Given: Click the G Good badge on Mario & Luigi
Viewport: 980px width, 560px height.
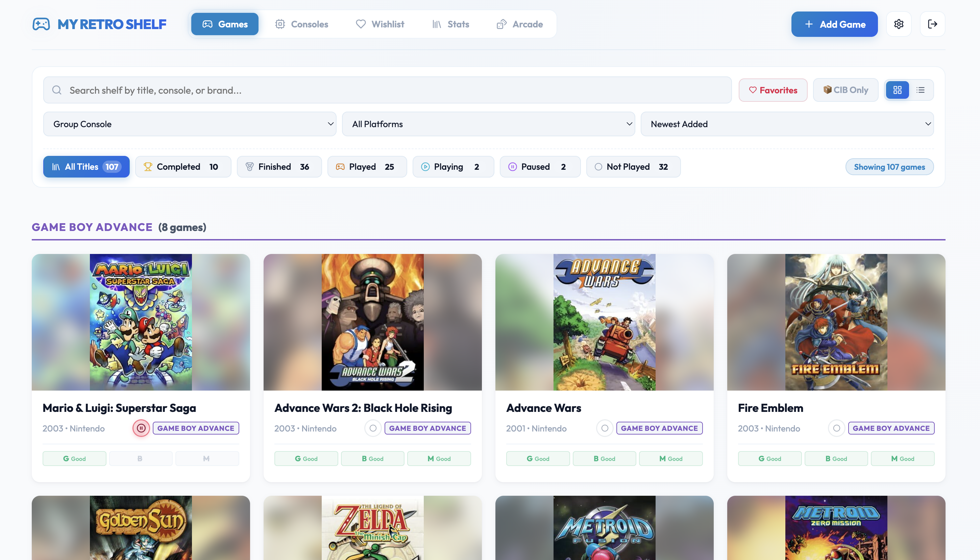Looking at the screenshot, I should 74,459.
